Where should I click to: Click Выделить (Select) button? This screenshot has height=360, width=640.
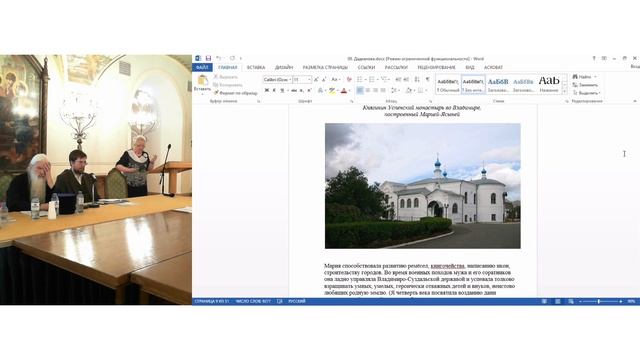pos(586,93)
